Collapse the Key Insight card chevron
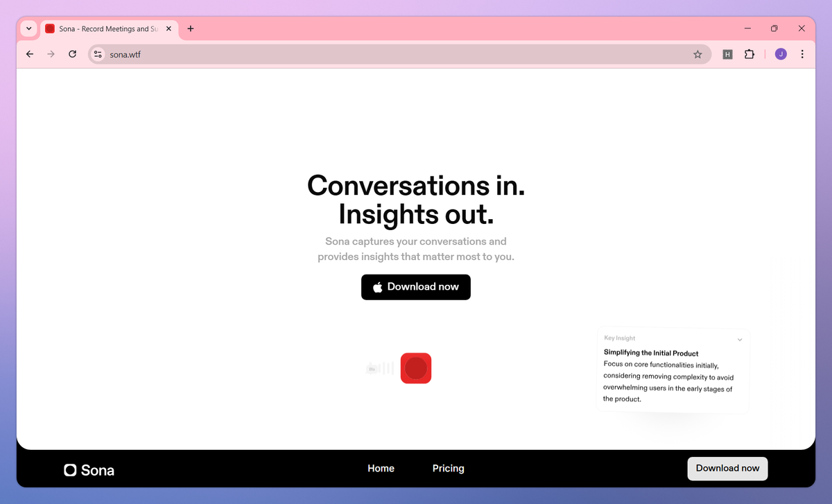The width and height of the screenshot is (832, 504). tap(740, 340)
